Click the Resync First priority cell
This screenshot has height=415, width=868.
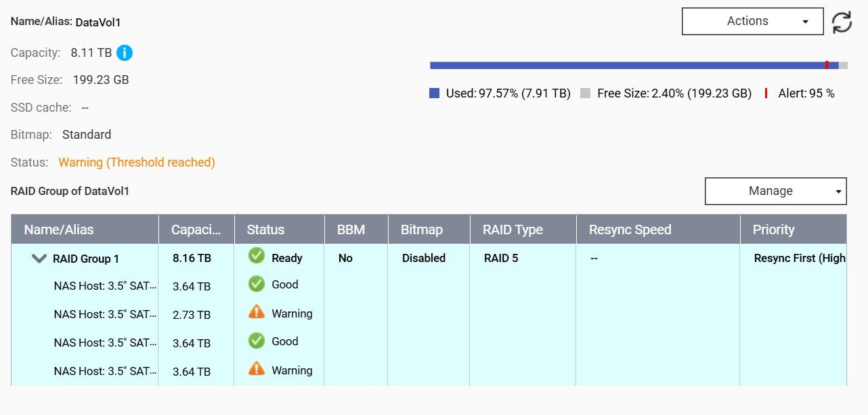[x=799, y=258]
